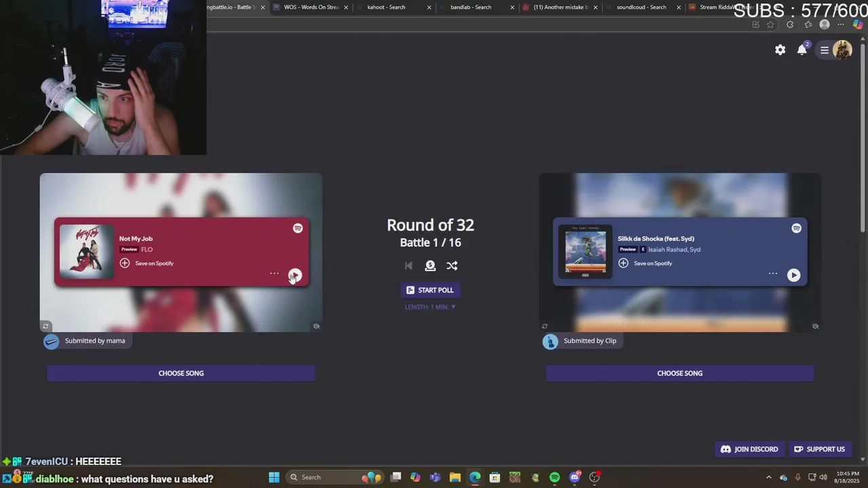This screenshot has height=488, width=868.
Task: Go to previous battle
Action: tap(408, 266)
